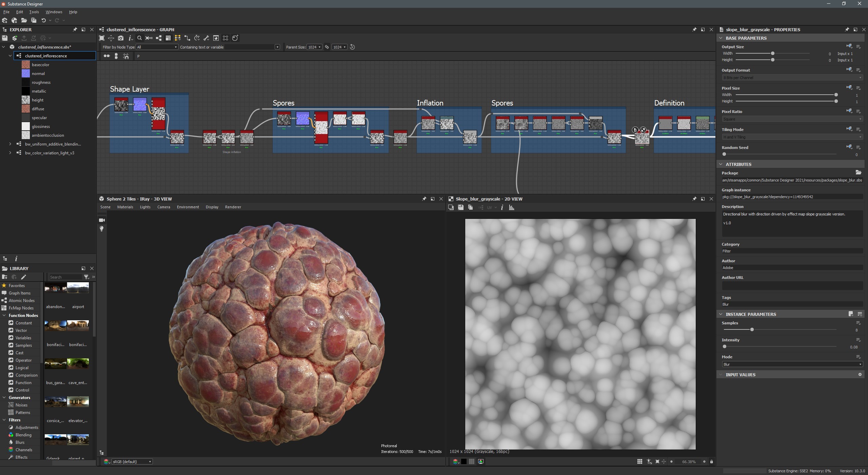The height and width of the screenshot is (475, 868).
Task: Toggle grayscale display in the 2D view bar
Action: [x=464, y=461]
